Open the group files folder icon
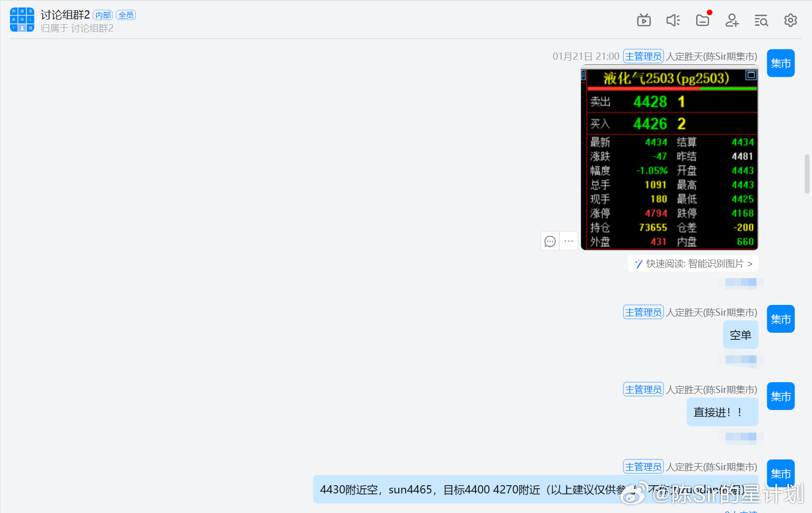The width and height of the screenshot is (812, 513). 703,20
